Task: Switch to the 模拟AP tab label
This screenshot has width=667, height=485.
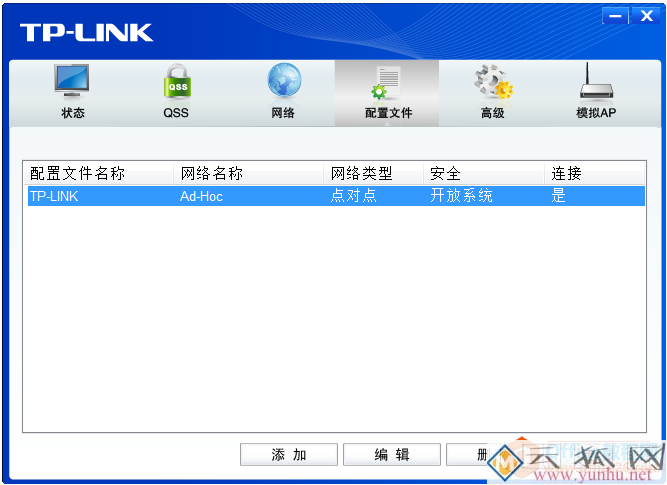Action: [x=596, y=113]
